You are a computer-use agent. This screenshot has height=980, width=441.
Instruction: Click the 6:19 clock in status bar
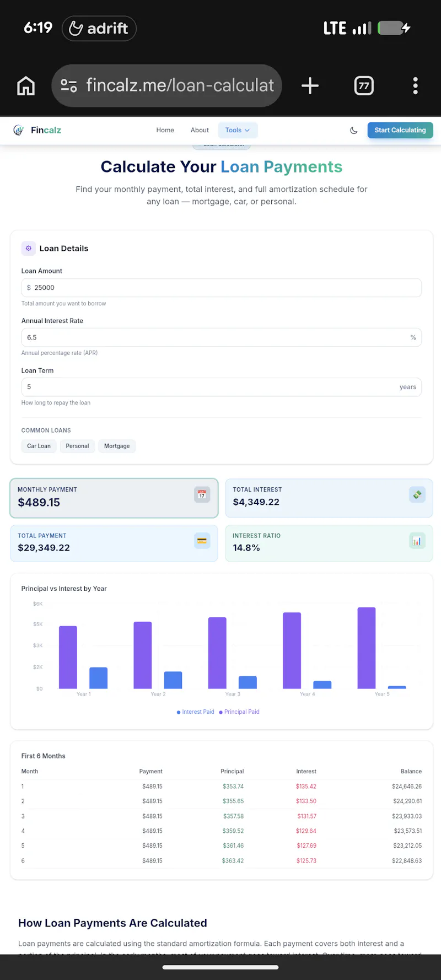[x=38, y=28]
